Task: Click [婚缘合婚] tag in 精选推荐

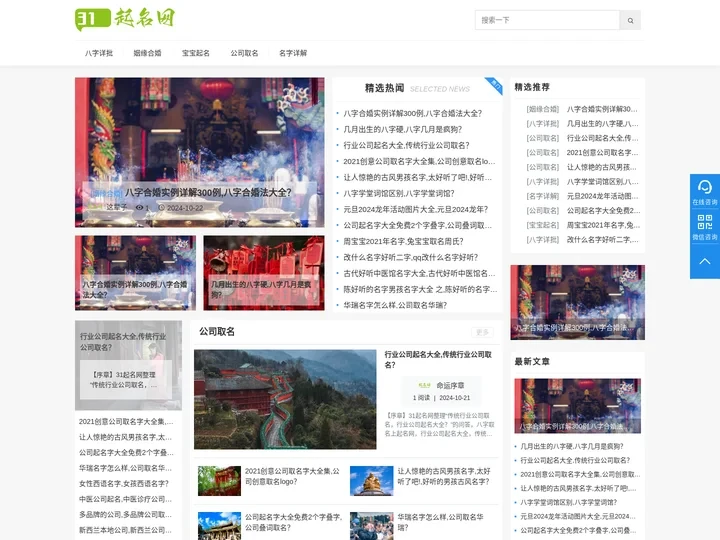Action: coord(543,109)
